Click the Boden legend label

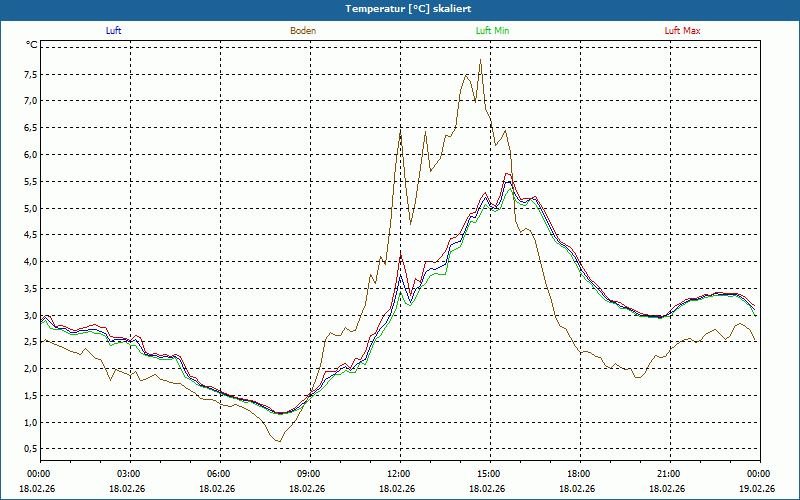[x=303, y=31]
